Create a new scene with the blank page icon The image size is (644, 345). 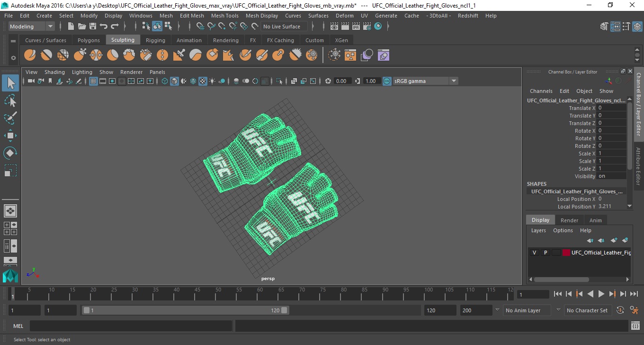click(71, 27)
